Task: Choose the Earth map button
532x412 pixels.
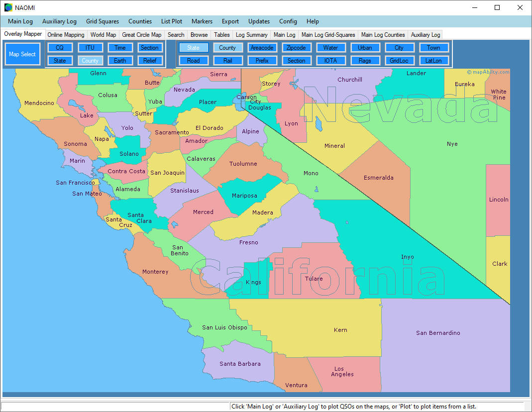Action: 120,61
